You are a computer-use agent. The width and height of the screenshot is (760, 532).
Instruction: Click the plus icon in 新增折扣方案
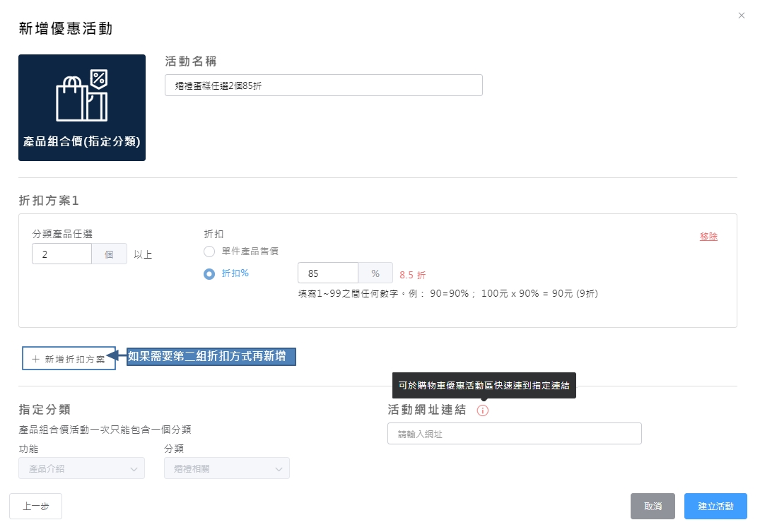pyautogui.click(x=35, y=359)
